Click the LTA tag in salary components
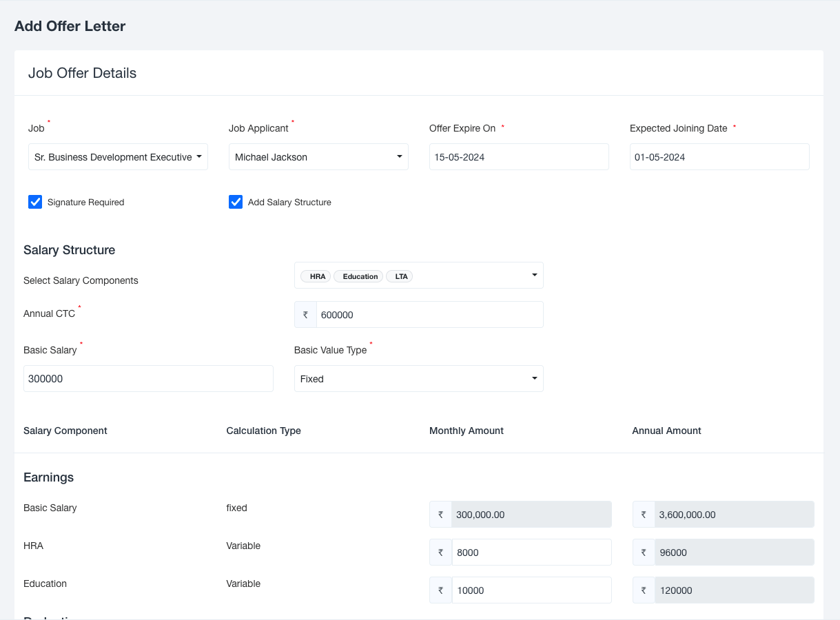Image resolution: width=840 pixels, height=620 pixels. [401, 276]
